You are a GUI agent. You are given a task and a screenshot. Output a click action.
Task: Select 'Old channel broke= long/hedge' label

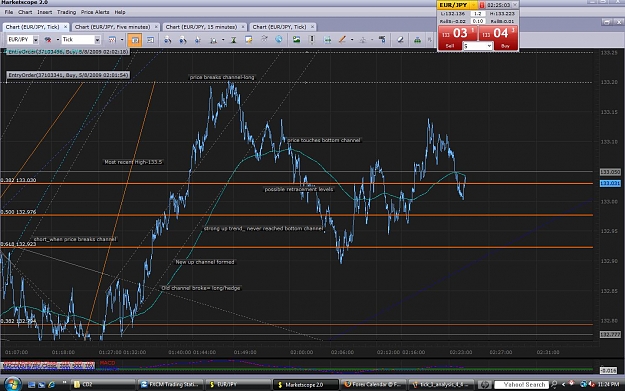(201, 288)
